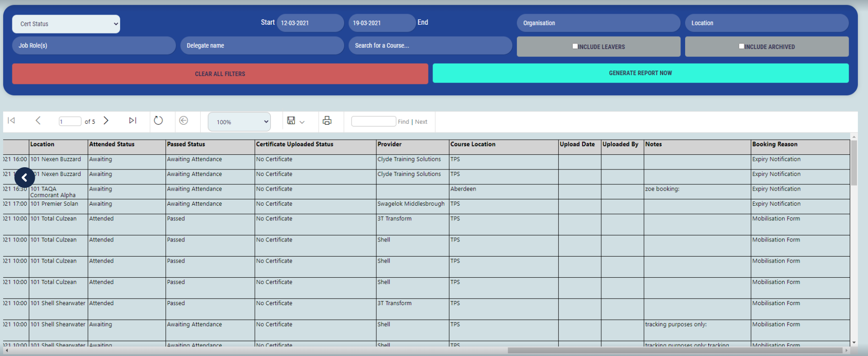
Task: Enable the Include Leavers checkbox
Action: tap(575, 46)
